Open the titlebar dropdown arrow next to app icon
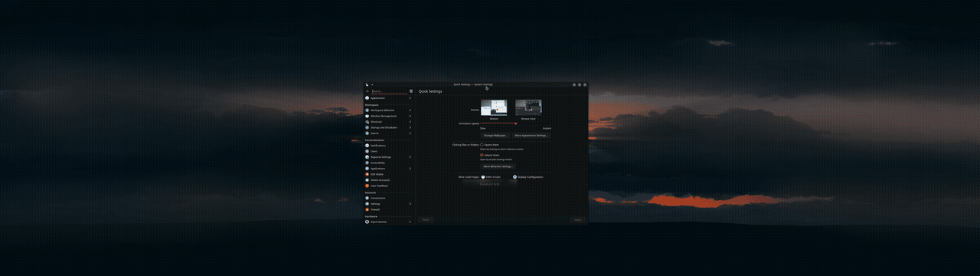 point(372,84)
